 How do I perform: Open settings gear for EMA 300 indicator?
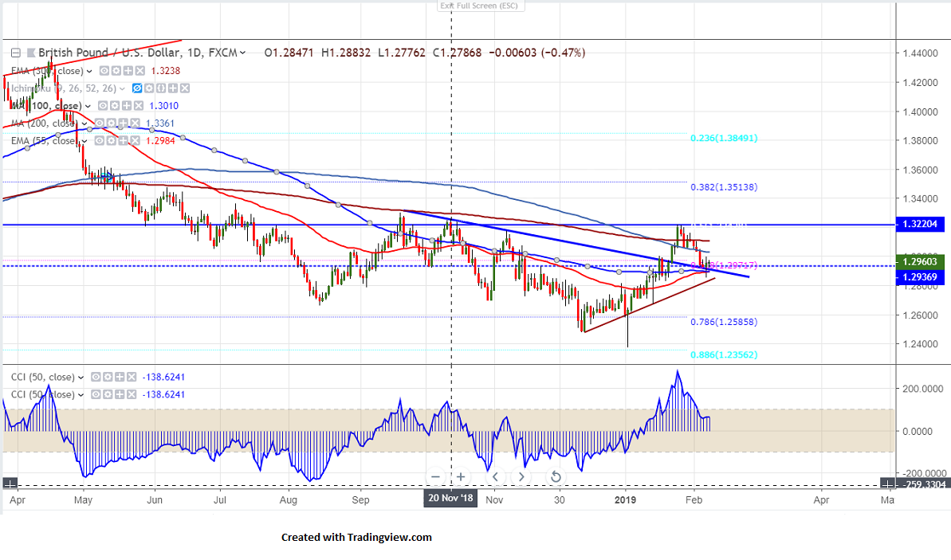point(116,71)
